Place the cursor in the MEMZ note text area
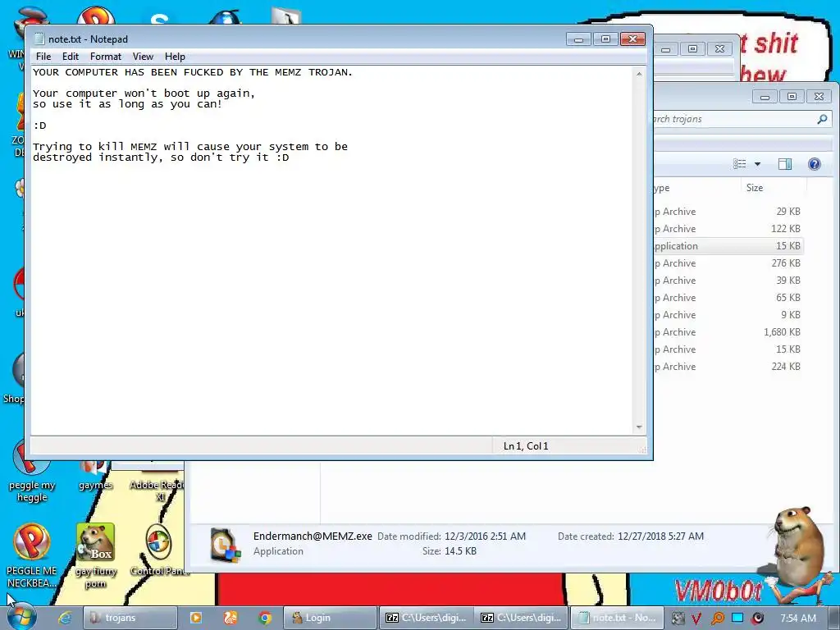 (331, 250)
